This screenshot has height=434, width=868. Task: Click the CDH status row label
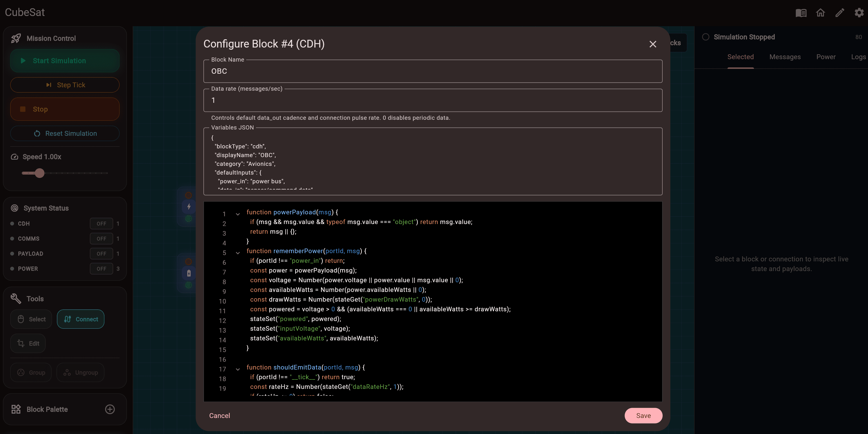pyautogui.click(x=23, y=224)
